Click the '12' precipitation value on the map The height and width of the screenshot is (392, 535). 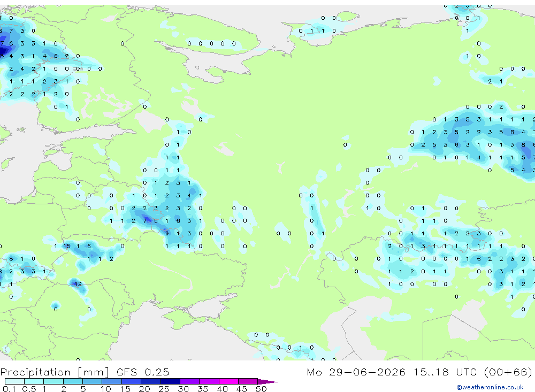pyautogui.click(x=78, y=284)
